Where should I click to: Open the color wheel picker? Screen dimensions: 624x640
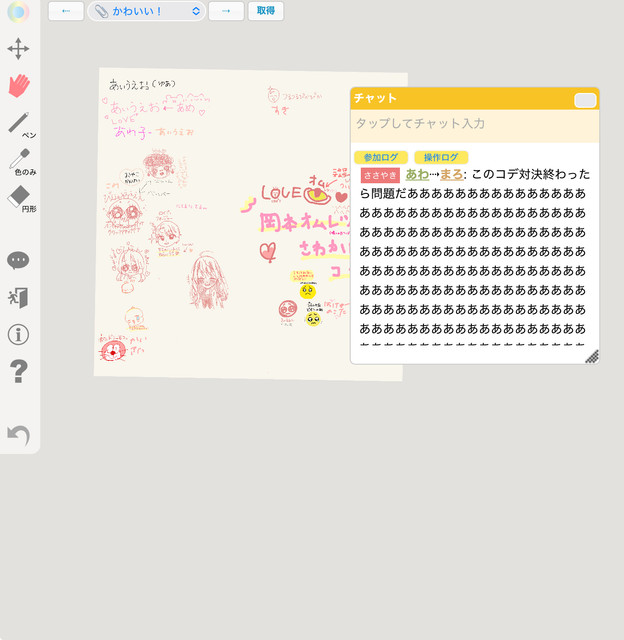[x=18, y=12]
